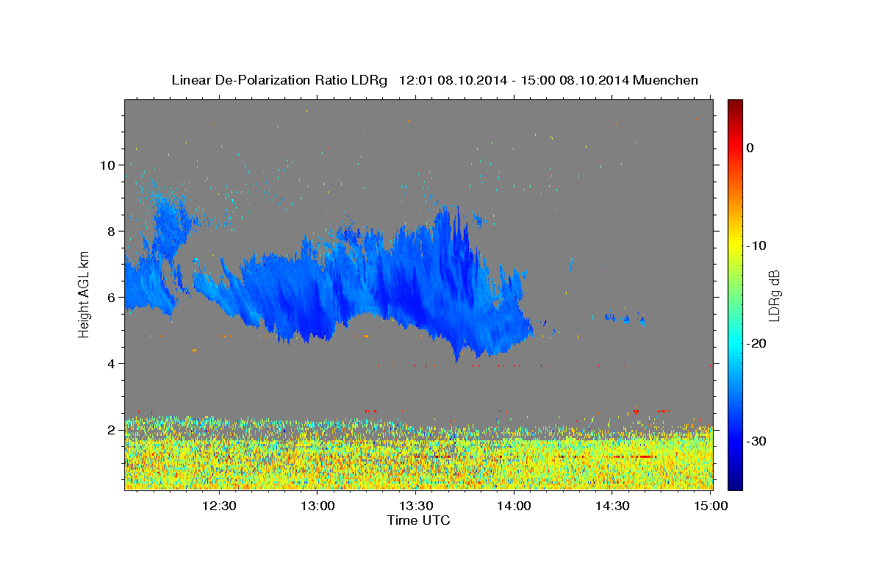Click the 'Time UTC' axis title
The image size is (882, 588).
point(418,520)
